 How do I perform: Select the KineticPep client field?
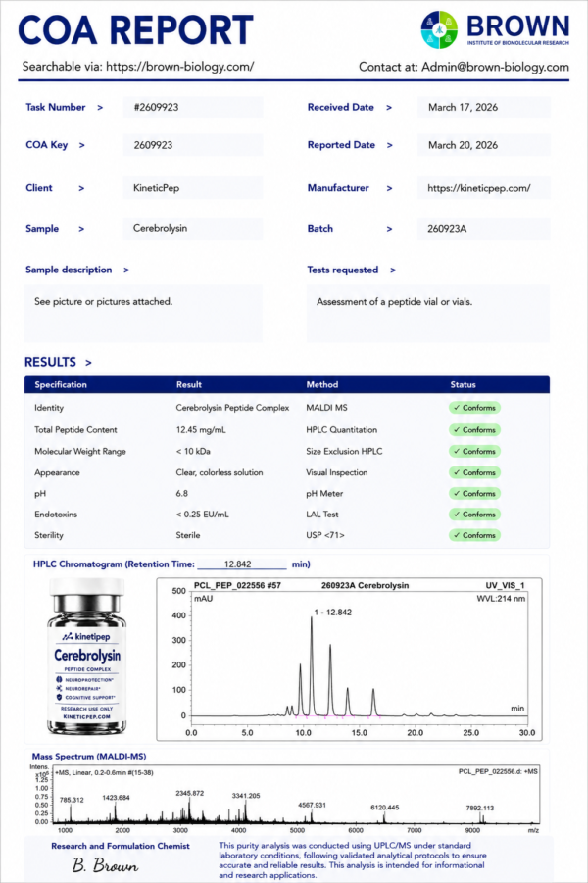pyautogui.click(x=193, y=188)
